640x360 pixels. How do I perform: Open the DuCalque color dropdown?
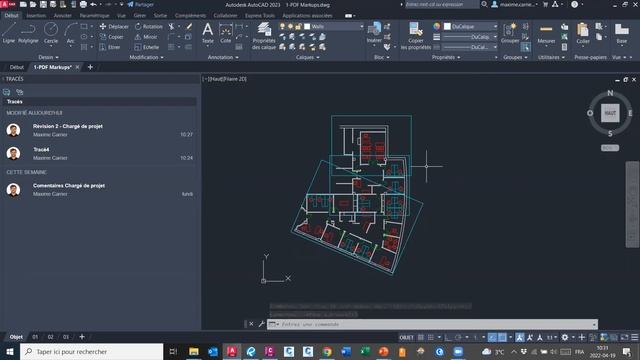[495, 27]
